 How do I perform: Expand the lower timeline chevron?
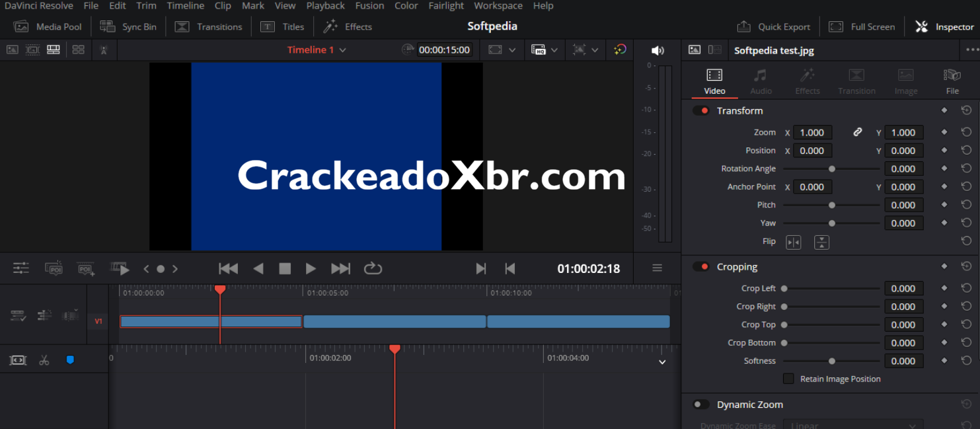(x=662, y=362)
